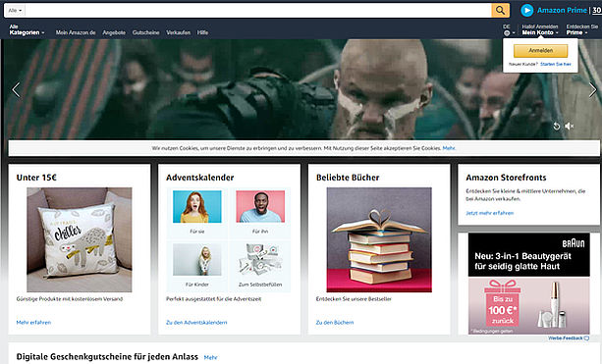
Task: Open the Hilfe page
Action: 202,32
